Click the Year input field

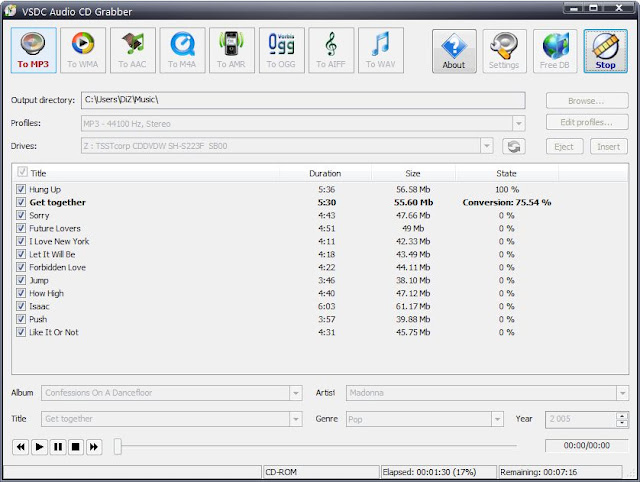click(581, 419)
